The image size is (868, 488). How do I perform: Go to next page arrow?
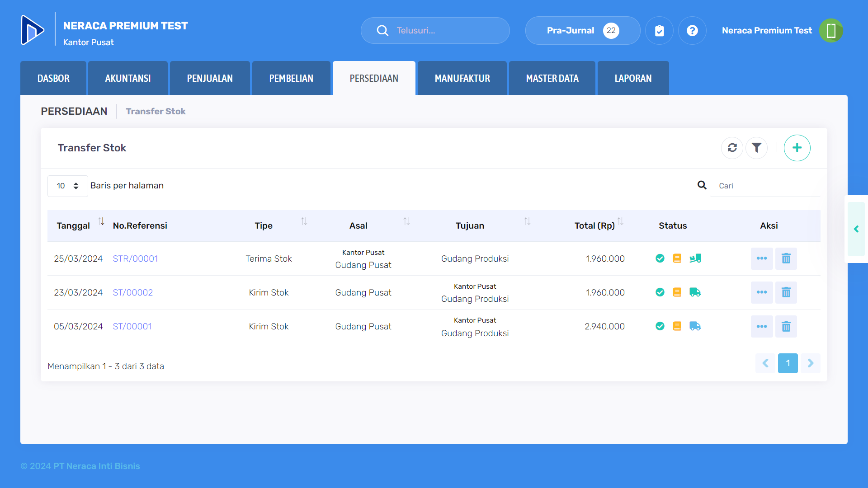pos(811,363)
